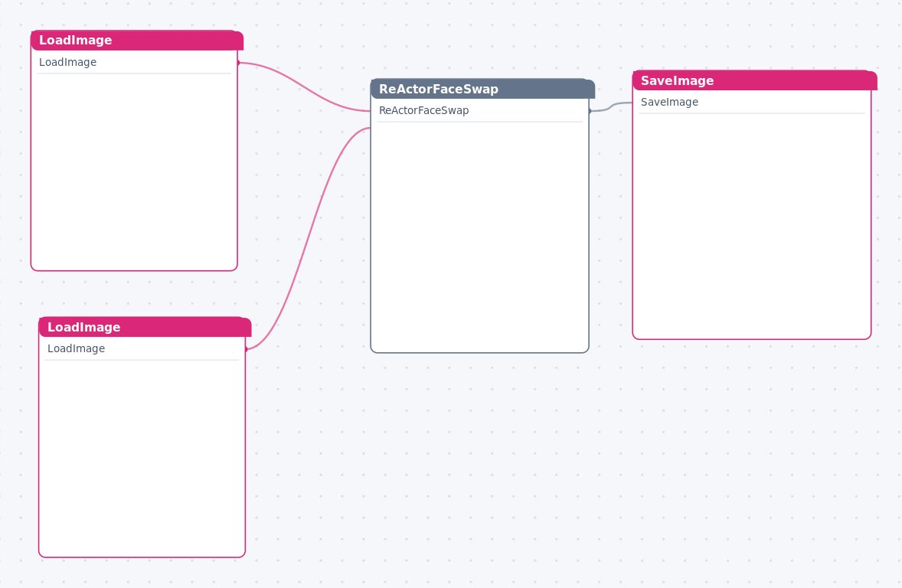Click the blank body of upper LoadImage node
Viewport: 902px width, 588px height.
(x=134, y=171)
